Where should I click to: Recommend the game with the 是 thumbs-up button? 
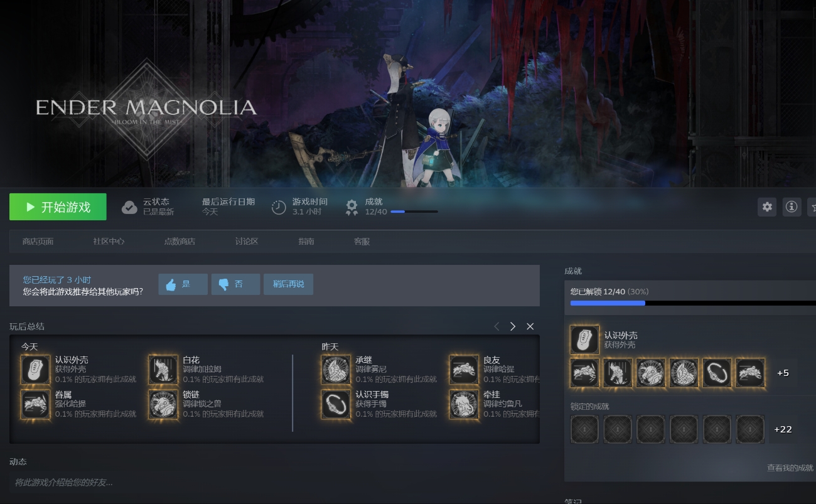tap(183, 284)
